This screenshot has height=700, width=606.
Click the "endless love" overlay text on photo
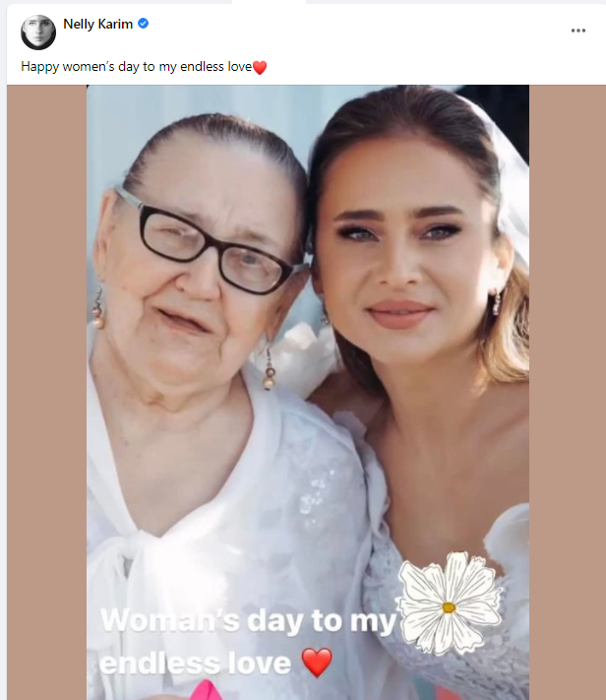tap(197, 663)
